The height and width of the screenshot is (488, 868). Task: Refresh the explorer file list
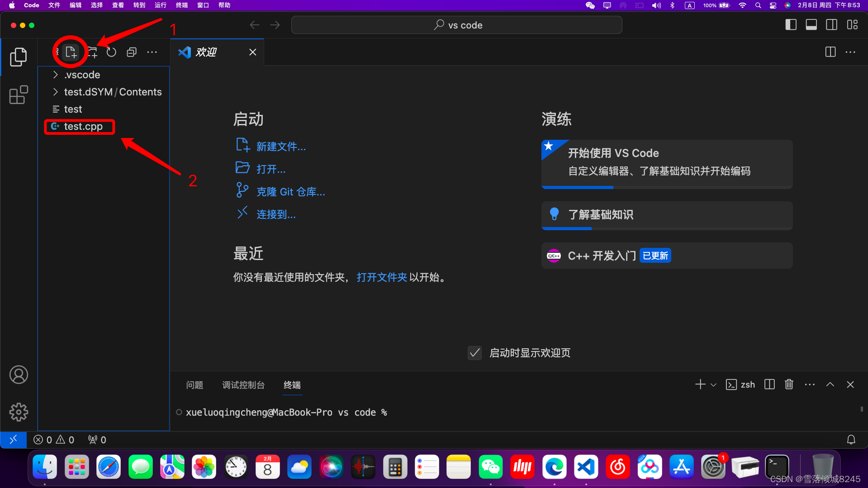click(111, 52)
